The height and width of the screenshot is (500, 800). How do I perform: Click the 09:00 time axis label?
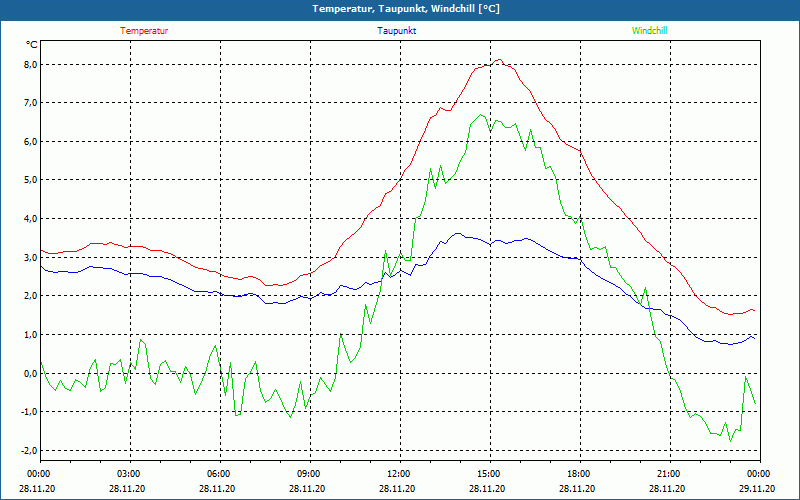pos(310,473)
